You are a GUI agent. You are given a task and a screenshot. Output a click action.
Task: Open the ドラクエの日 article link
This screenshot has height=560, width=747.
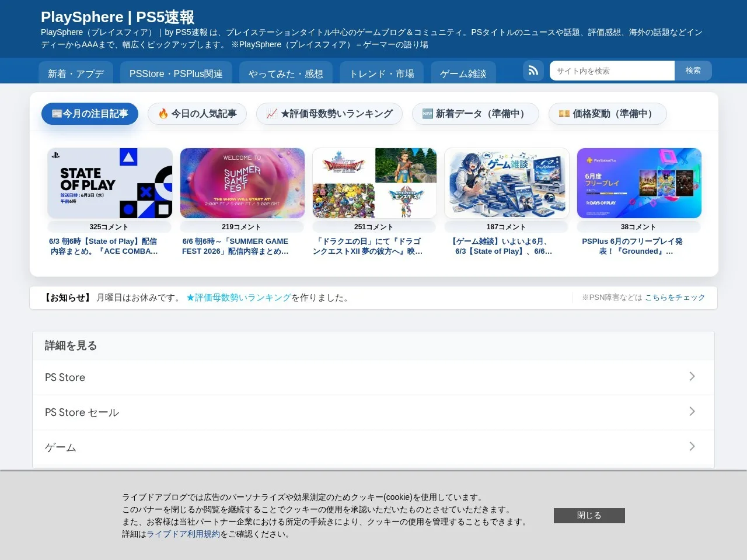click(x=368, y=246)
